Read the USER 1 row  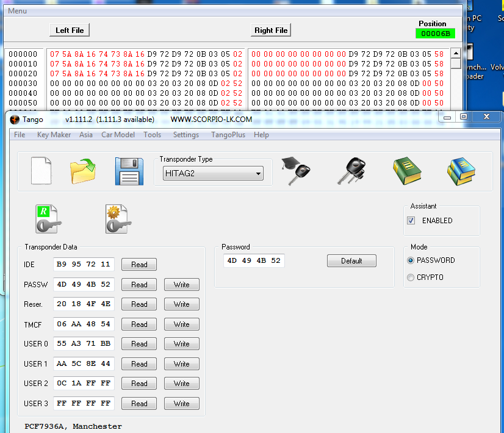click(x=139, y=364)
